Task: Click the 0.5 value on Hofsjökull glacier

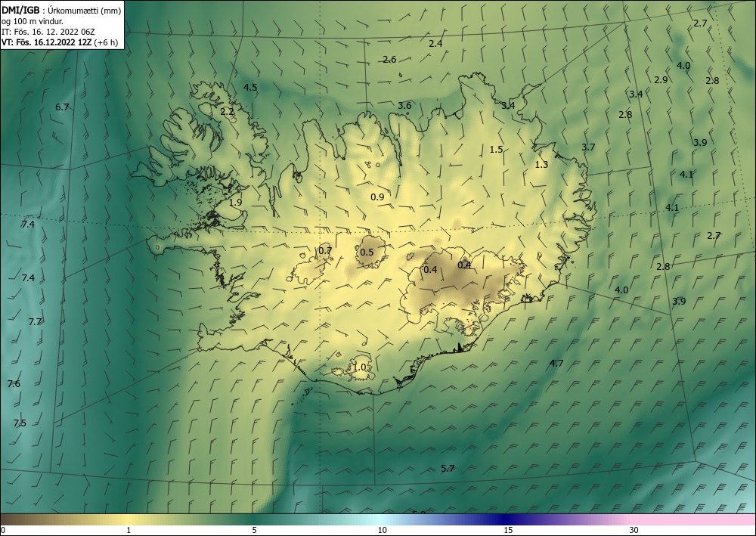Action: (367, 252)
